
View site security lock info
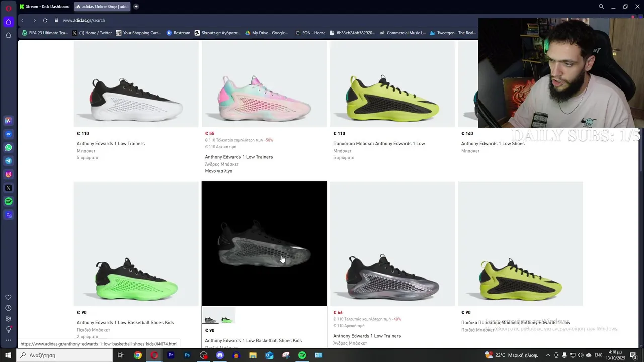pyautogui.click(x=57, y=20)
